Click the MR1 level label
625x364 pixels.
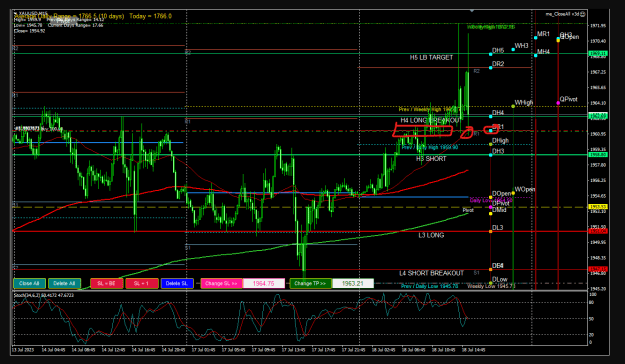point(543,34)
